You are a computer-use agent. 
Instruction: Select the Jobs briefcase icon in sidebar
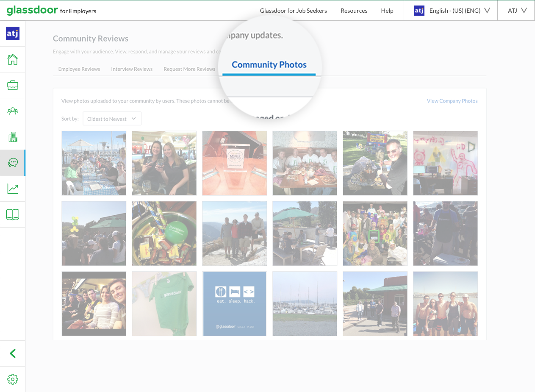pyautogui.click(x=12, y=85)
